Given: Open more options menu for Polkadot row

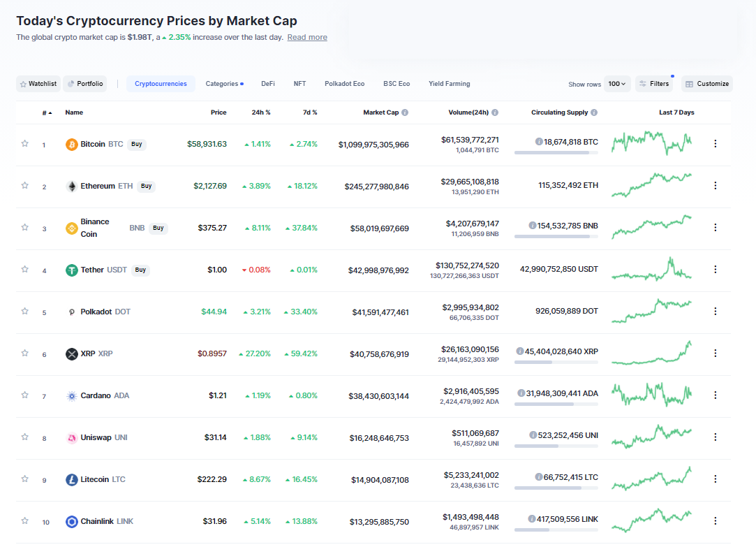Looking at the screenshot, I should [x=715, y=312].
